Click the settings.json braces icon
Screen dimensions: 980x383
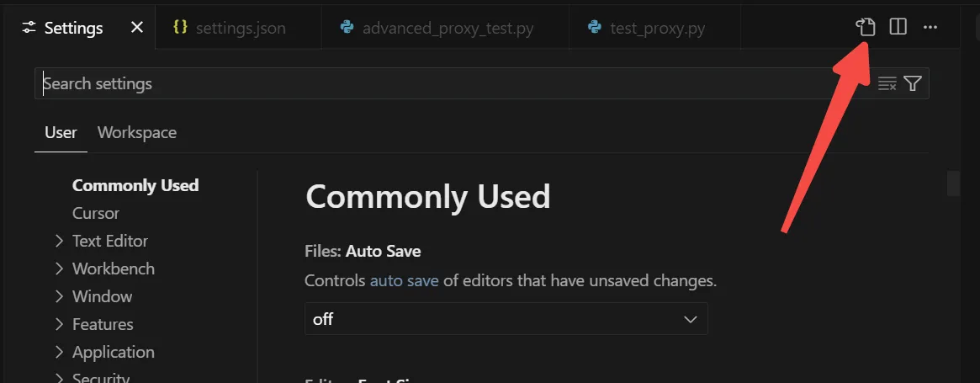tap(180, 27)
